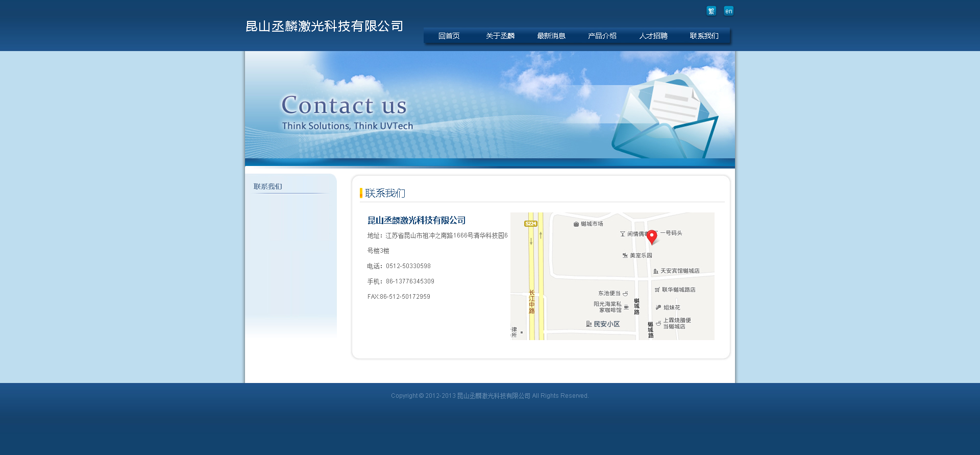This screenshot has height=455, width=980.
Task: Switch to Traditional Chinese with the 繁 icon
Action: (x=711, y=11)
